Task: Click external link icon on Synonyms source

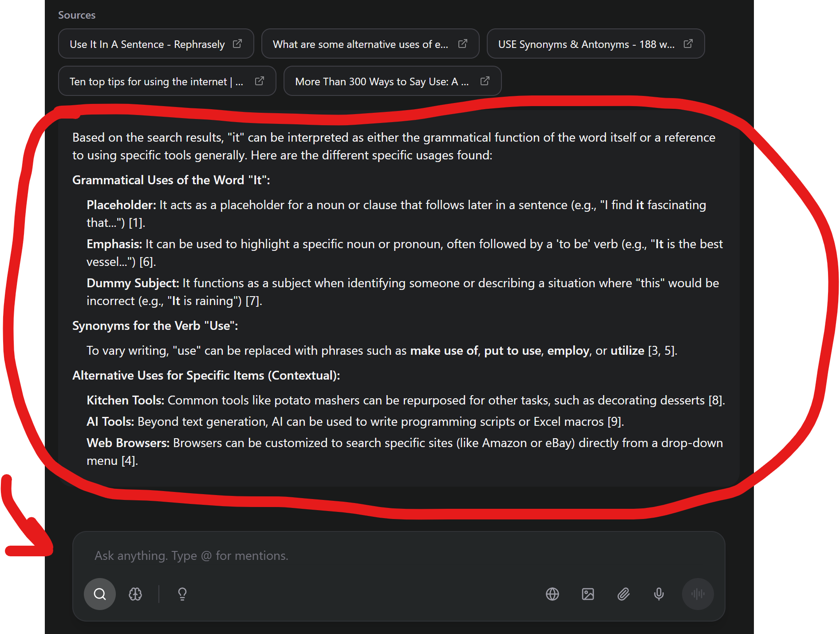Action: [688, 44]
